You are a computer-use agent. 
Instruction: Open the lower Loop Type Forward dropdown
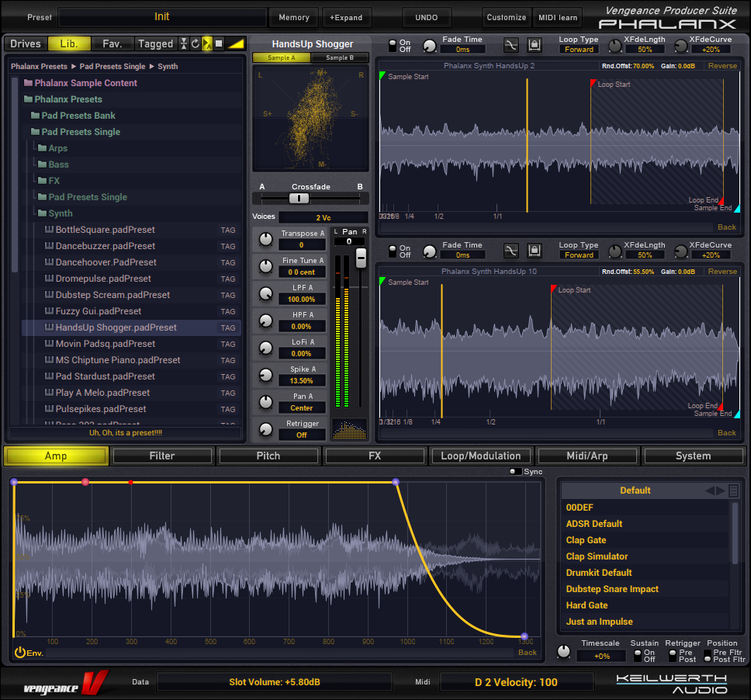[579, 255]
